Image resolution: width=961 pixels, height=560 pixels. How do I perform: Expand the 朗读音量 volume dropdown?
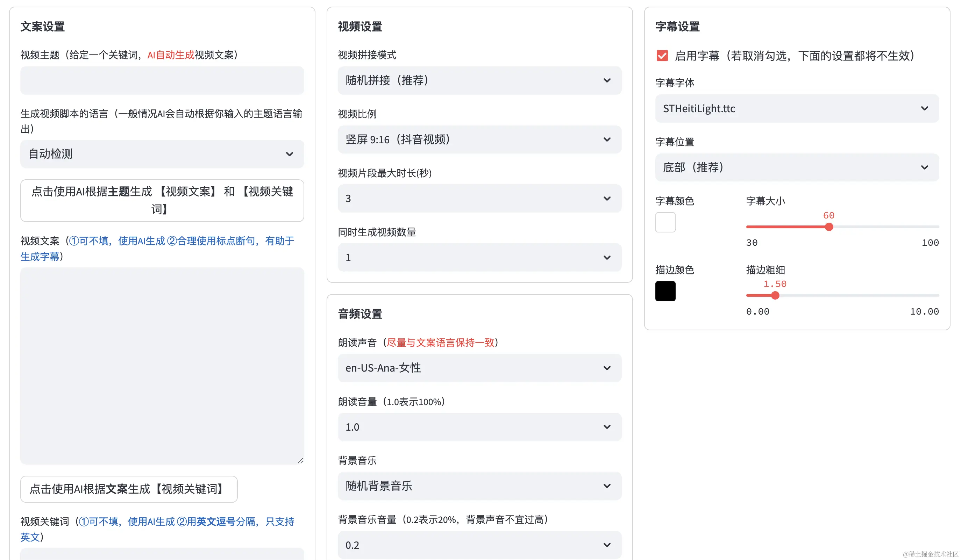click(479, 427)
